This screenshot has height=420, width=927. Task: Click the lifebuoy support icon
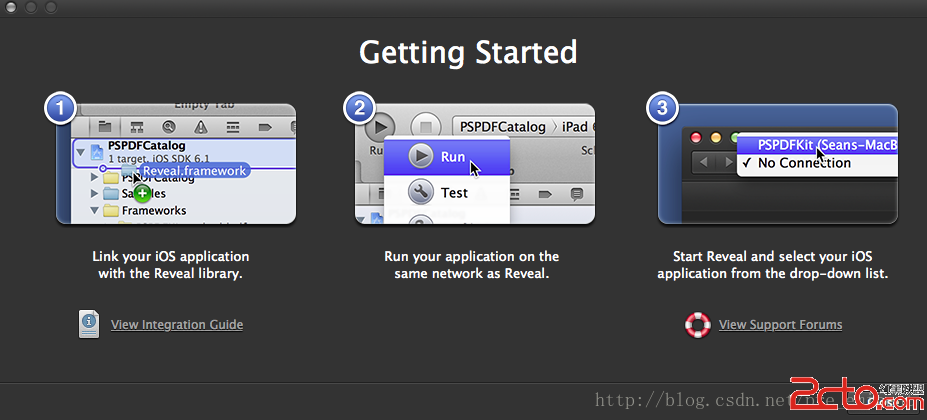698,325
